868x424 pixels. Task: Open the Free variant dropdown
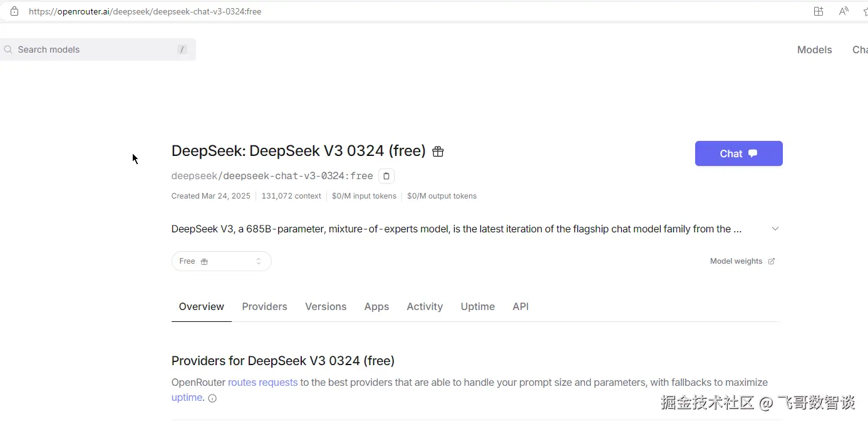[221, 261]
